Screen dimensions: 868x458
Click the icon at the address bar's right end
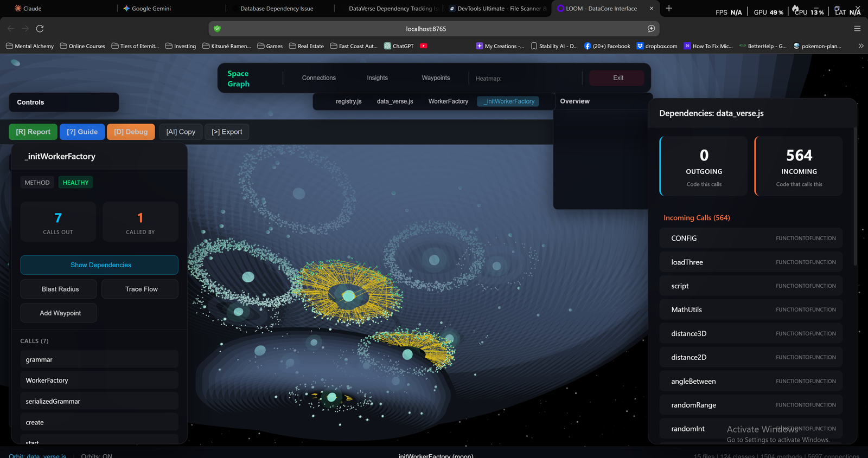(x=651, y=29)
